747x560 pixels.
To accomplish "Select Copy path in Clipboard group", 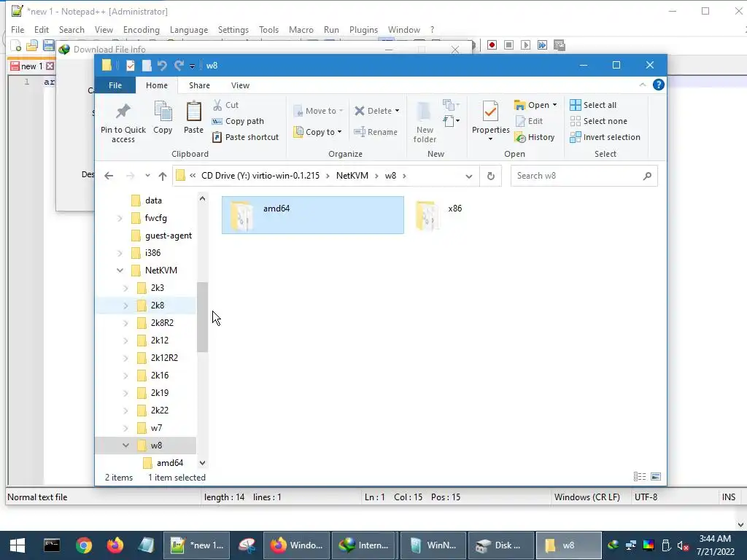I will [238, 121].
